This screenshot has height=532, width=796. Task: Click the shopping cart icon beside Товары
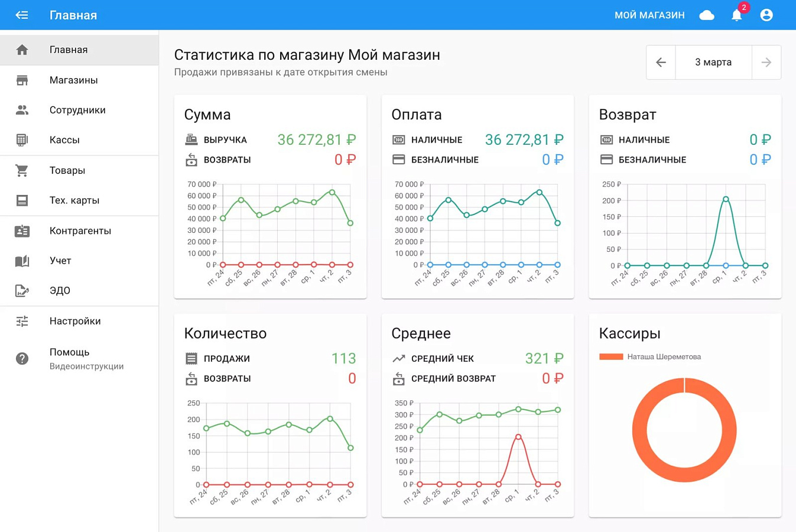click(22, 170)
